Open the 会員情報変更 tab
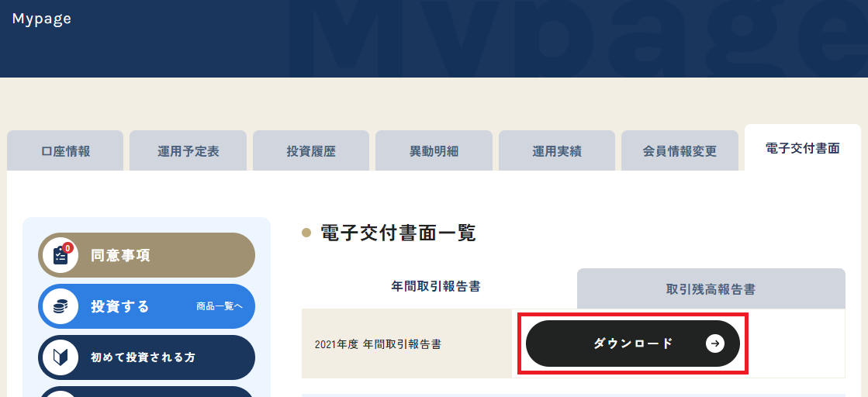This screenshot has height=397, width=868. pyautogui.click(x=680, y=150)
